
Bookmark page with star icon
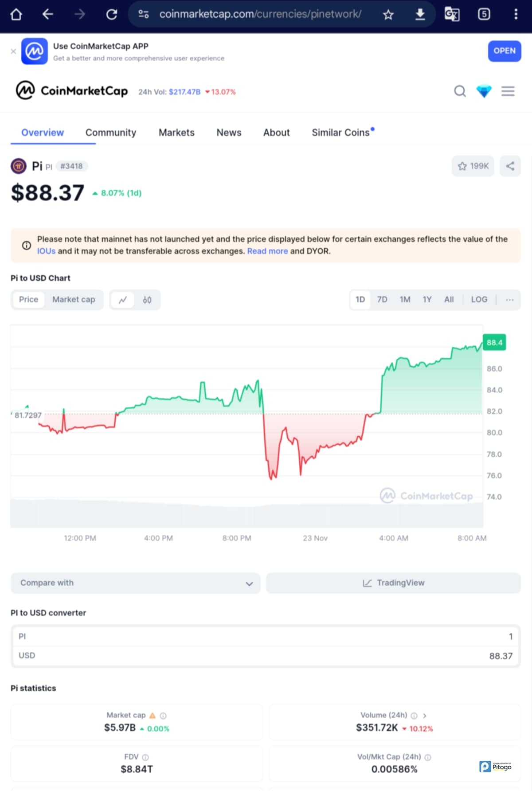[388, 15]
